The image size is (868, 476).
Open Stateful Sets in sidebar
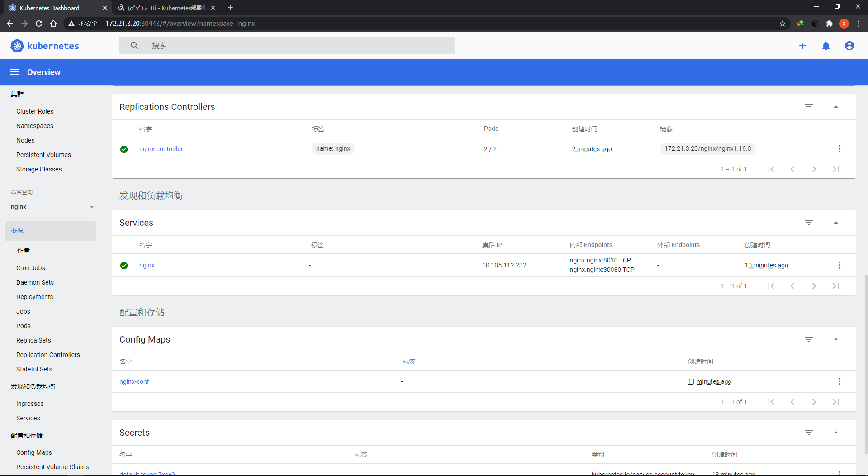[34, 369]
